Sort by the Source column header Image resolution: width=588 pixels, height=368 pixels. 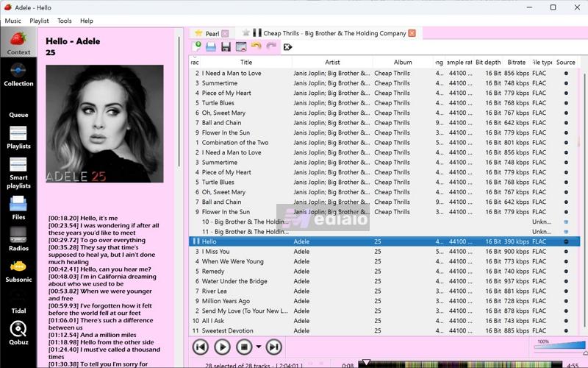[x=565, y=63]
